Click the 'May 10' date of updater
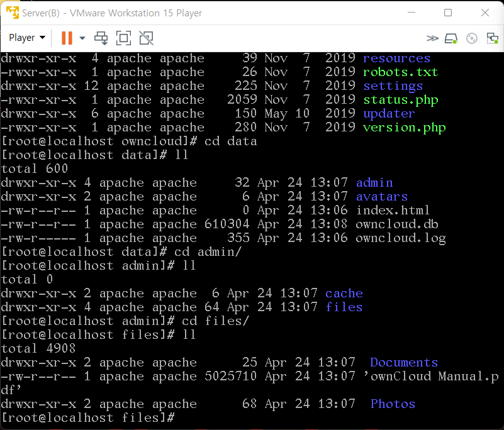 click(x=287, y=114)
